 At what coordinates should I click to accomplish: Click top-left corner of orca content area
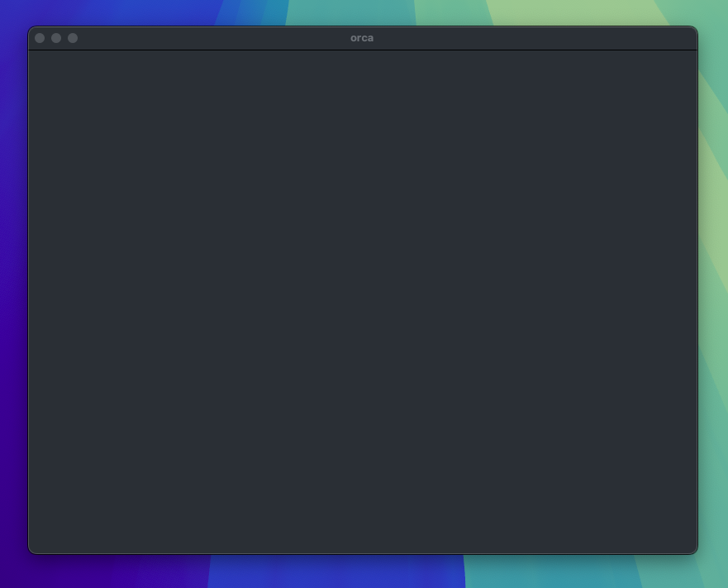pyautogui.click(x=33, y=55)
